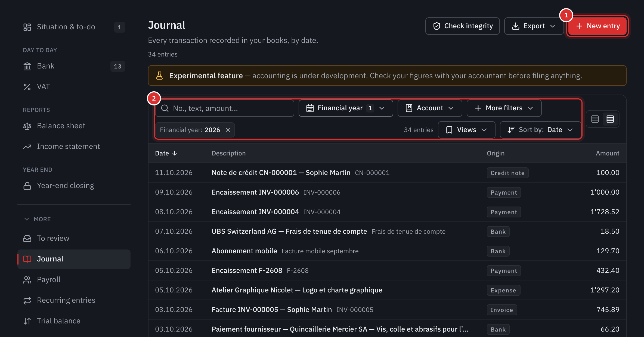Click the Date column sort arrow

click(x=175, y=153)
